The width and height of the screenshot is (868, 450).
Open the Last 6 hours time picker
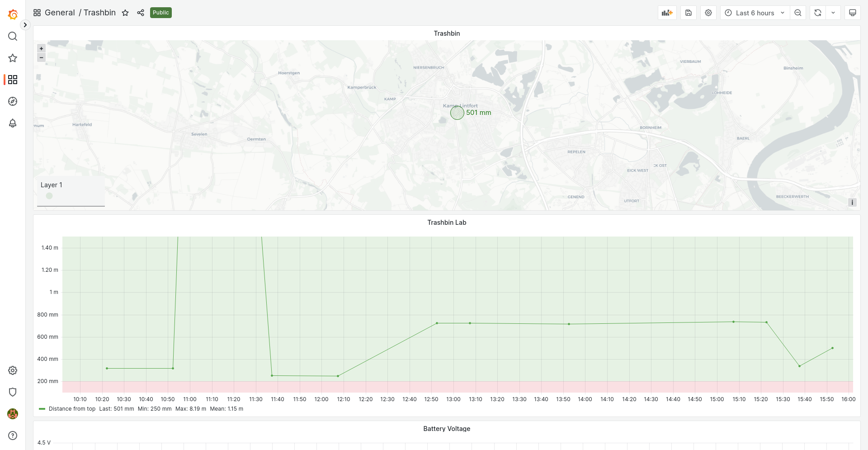click(x=755, y=13)
